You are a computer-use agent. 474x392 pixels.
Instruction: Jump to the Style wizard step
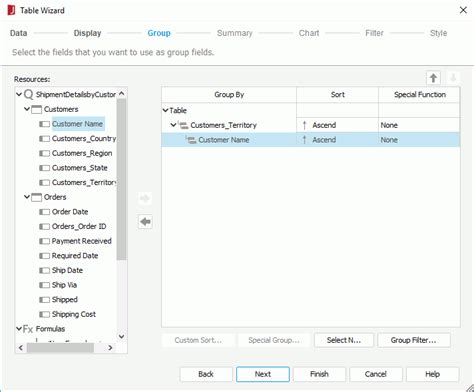[x=439, y=33]
